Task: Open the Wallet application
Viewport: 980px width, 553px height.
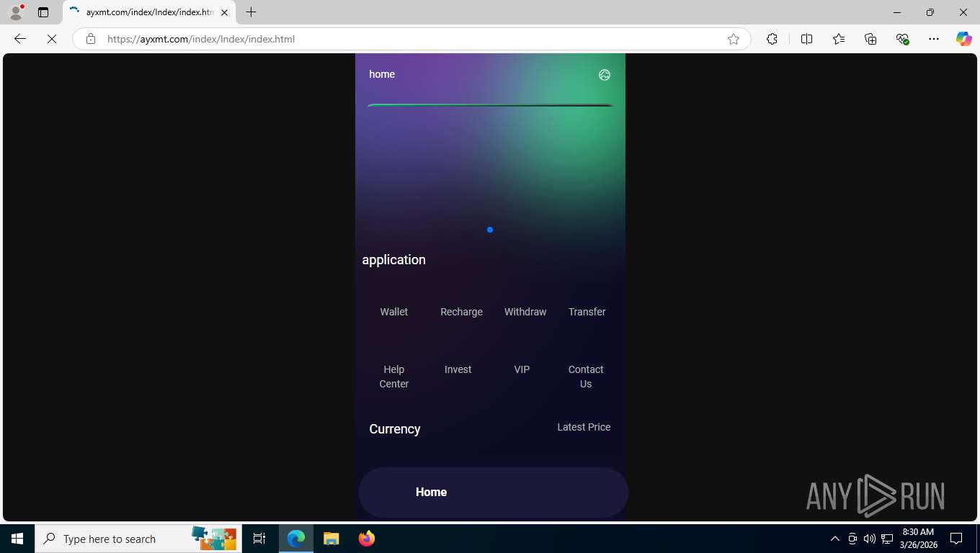Action: (394, 312)
